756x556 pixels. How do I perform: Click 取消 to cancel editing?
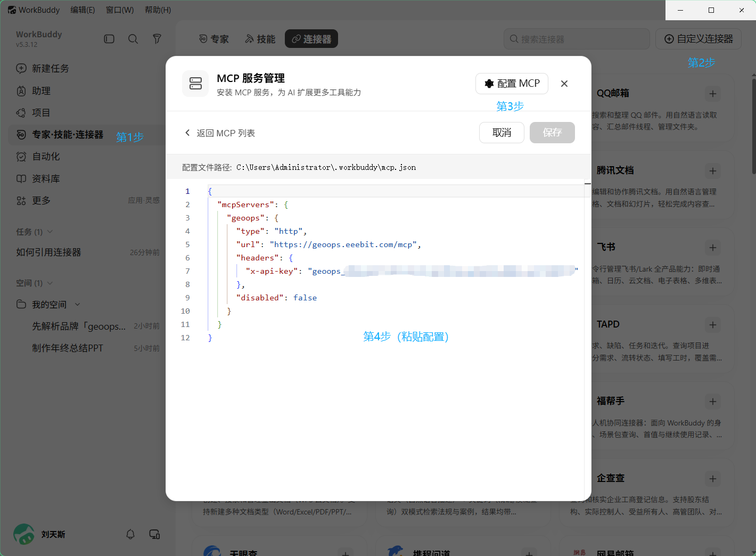click(502, 133)
